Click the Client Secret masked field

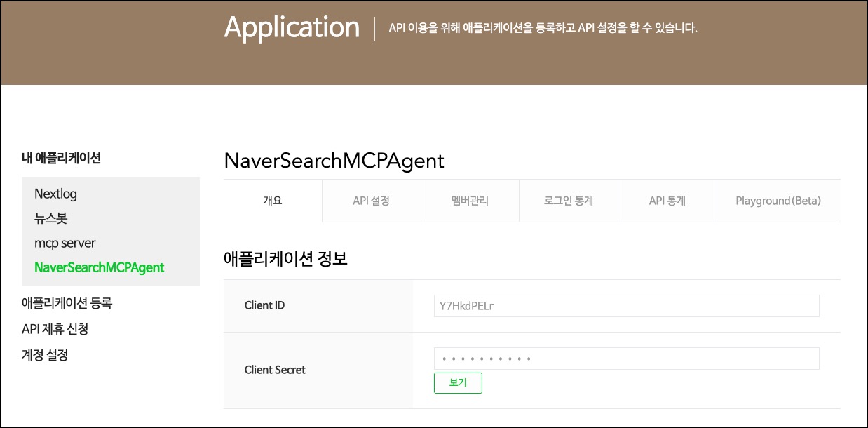point(626,359)
